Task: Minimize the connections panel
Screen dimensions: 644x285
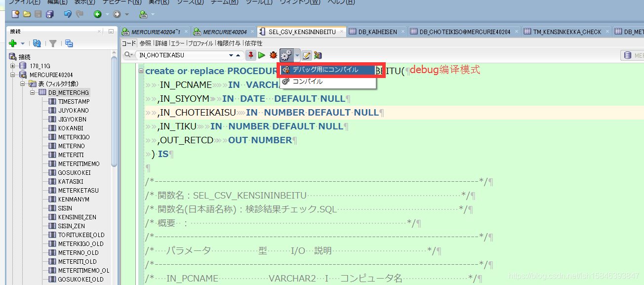Action: tap(111, 31)
